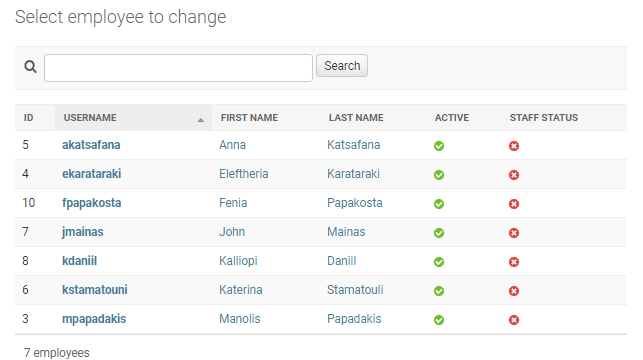Click the red staff status icon for fpapakosta

click(x=514, y=204)
